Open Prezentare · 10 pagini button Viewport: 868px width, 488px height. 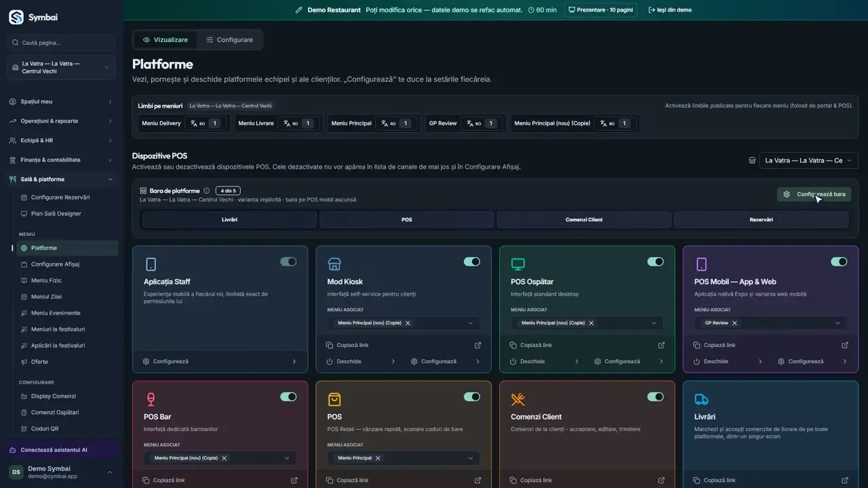pos(600,10)
